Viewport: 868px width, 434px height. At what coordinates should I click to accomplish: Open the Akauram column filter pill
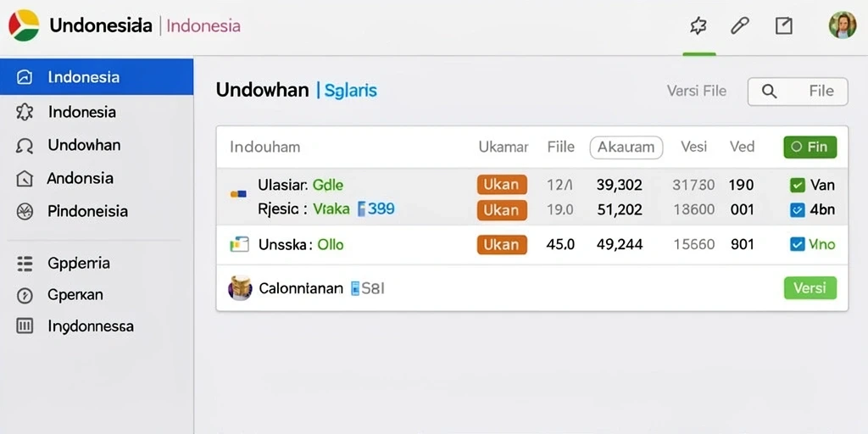[x=626, y=147]
